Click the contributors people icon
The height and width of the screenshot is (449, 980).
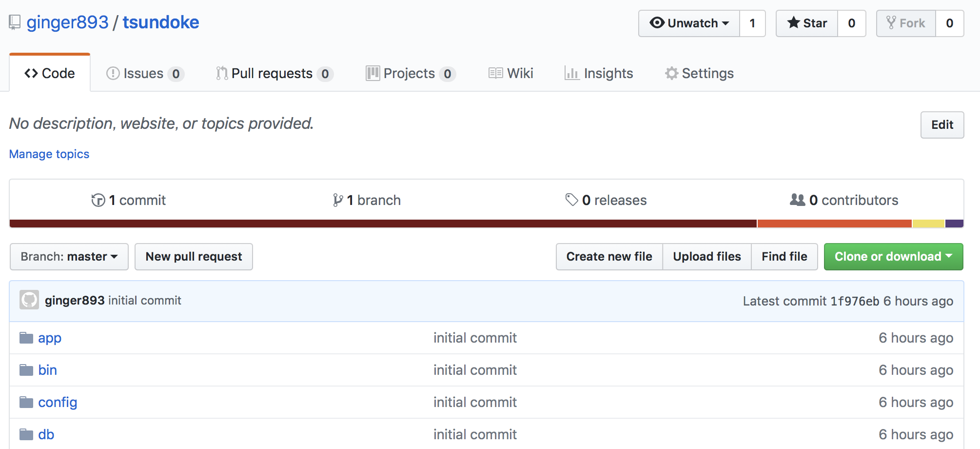point(798,200)
